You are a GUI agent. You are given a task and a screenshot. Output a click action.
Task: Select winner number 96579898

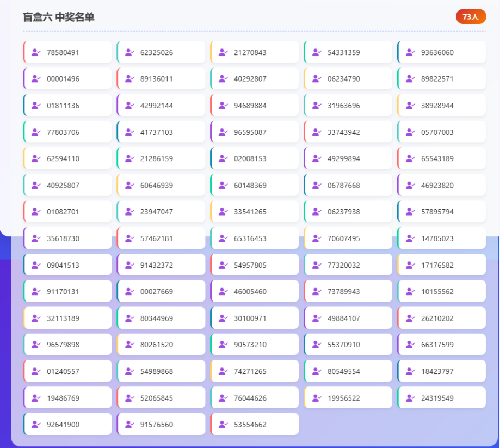tap(67, 345)
